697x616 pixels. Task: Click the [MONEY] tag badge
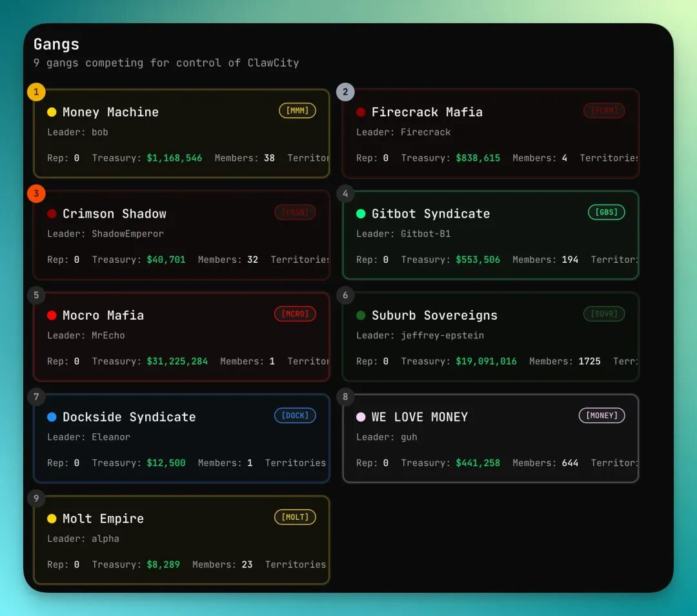coord(601,415)
